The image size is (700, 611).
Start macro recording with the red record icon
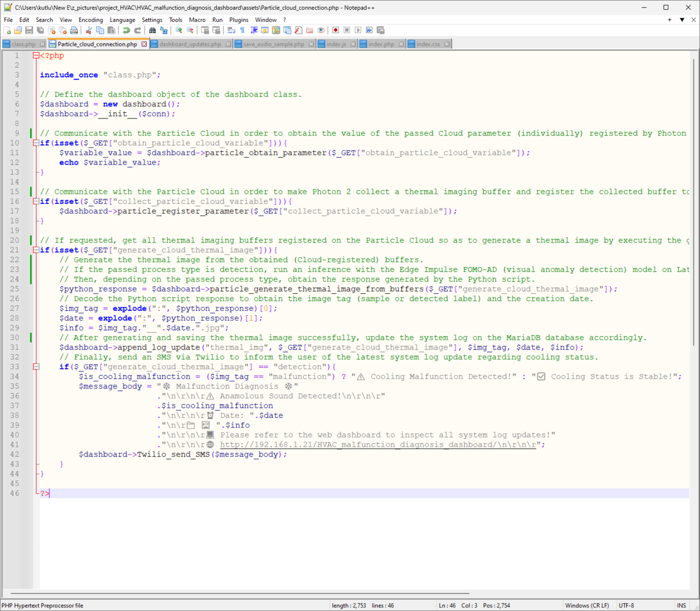tap(335, 30)
